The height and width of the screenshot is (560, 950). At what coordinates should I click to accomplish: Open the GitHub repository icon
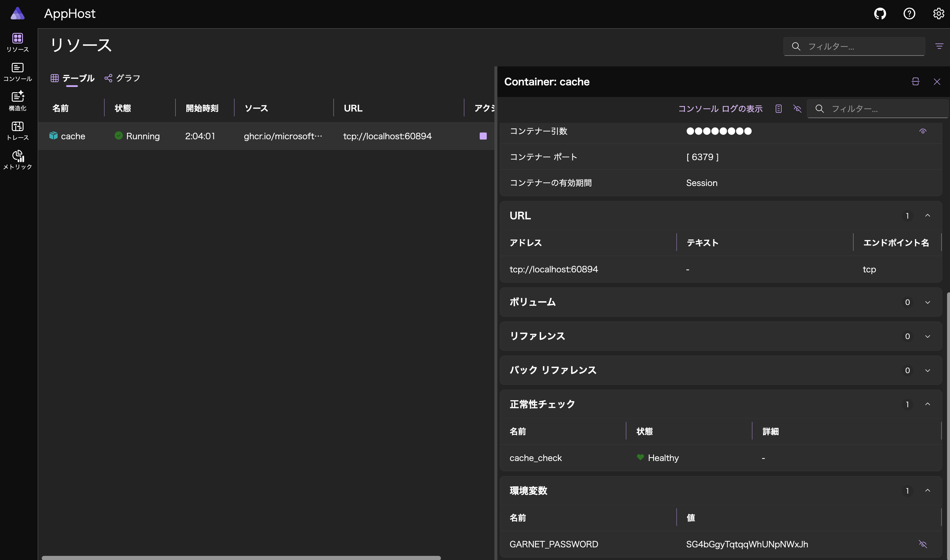(x=880, y=14)
